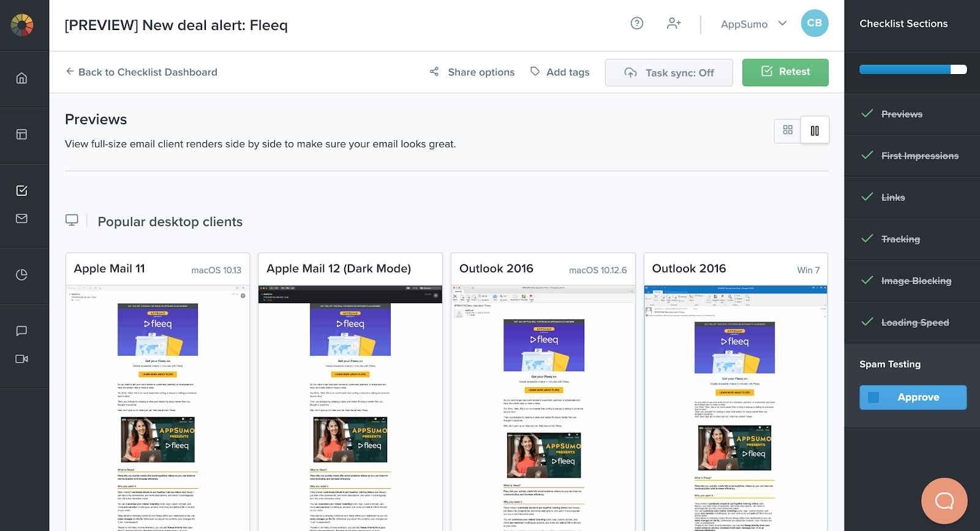Open Apple Mail 12 Dark Mode preview
This screenshot has width=980, height=531.
[x=350, y=408]
